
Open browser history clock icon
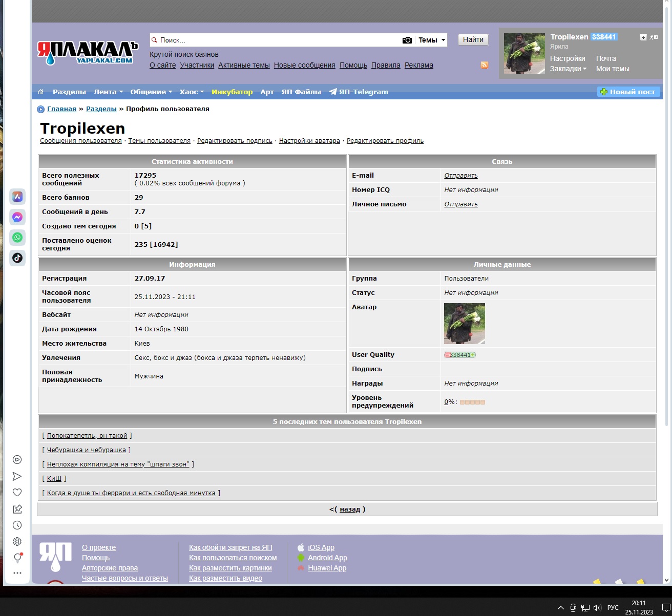[17, 525]
